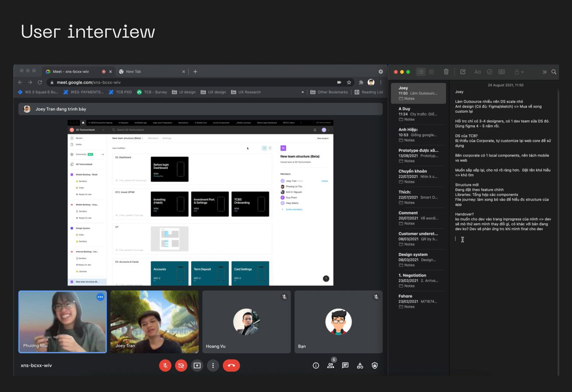Turn on the camera in Meet controls
The width and height of the screenshot is (572, 392).
(x=181, y=365)
